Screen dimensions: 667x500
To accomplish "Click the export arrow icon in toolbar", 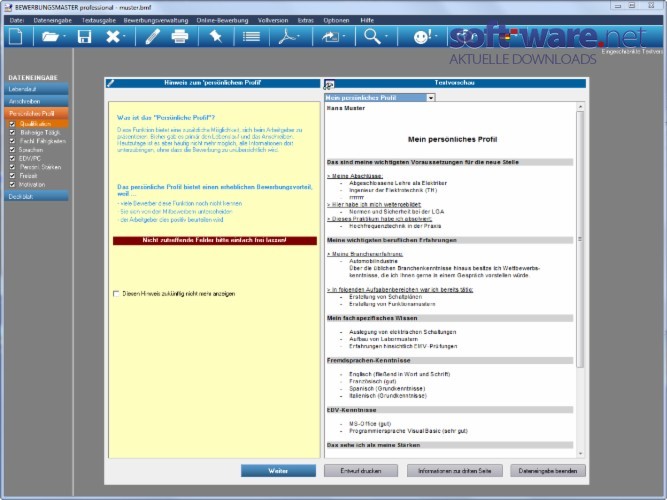I will [x=331, y=37].
